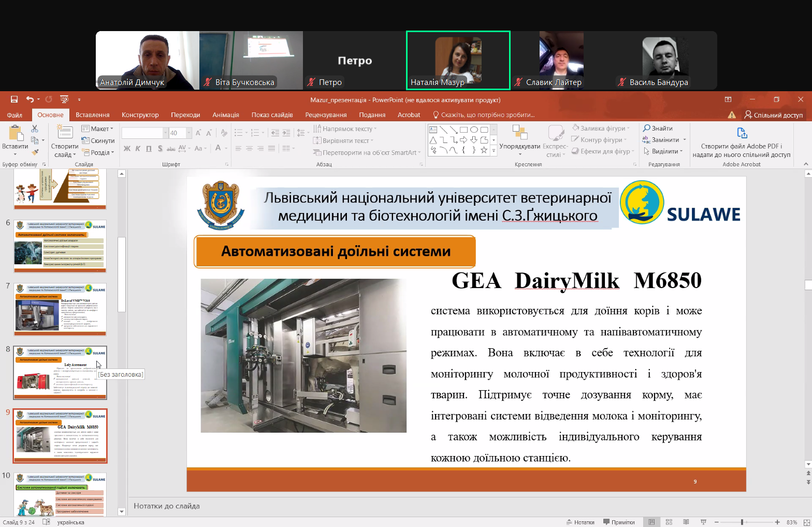Expand the Макет layout dropdown
The image size is (812, 527).
[x=97, y=129]
